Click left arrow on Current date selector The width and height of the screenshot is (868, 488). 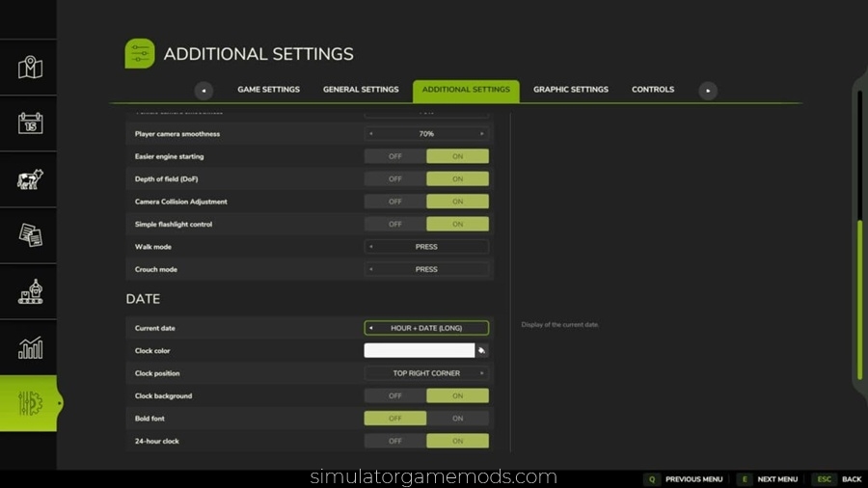(371, 328)
